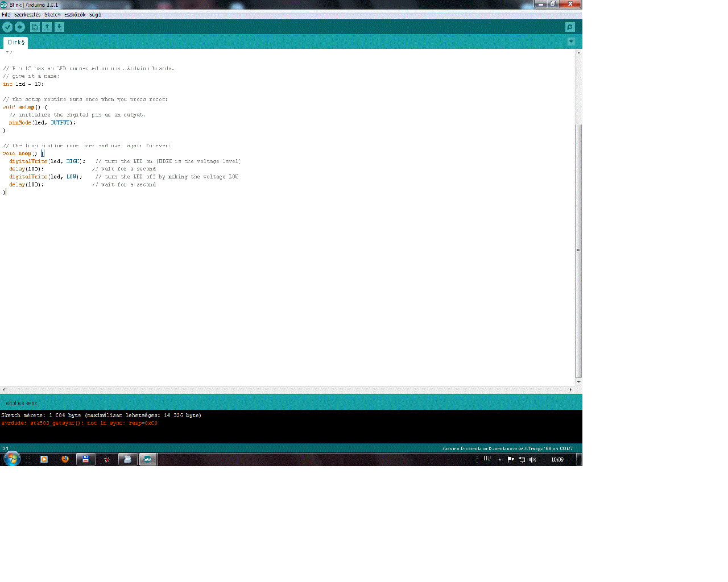Click the 'turn the LED off' comment
Image resolution: width=728 pixels, height=582 pixels.
pyautogui.click(x=167, y=177)
